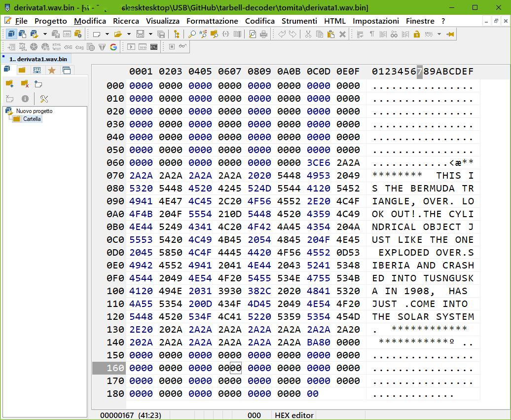Viewport: 511px width, 420px height.
Task: Click the Google search icon
Action: coord(113,47)
